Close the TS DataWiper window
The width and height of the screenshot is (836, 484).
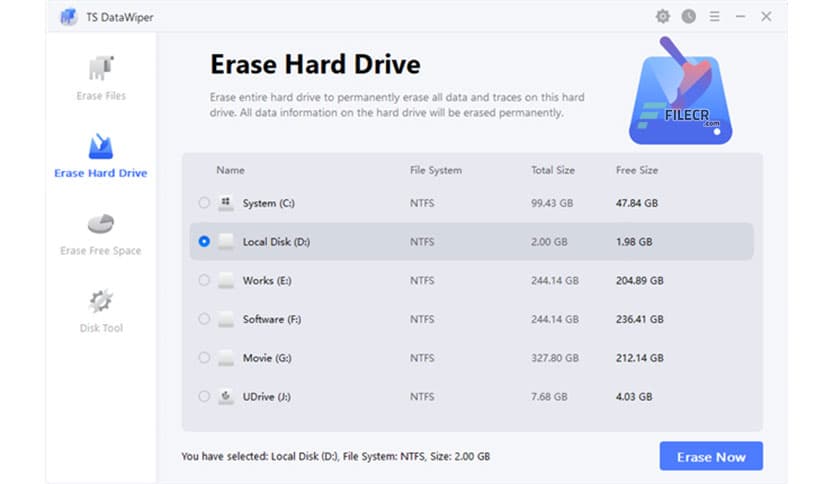pos(766,17)
